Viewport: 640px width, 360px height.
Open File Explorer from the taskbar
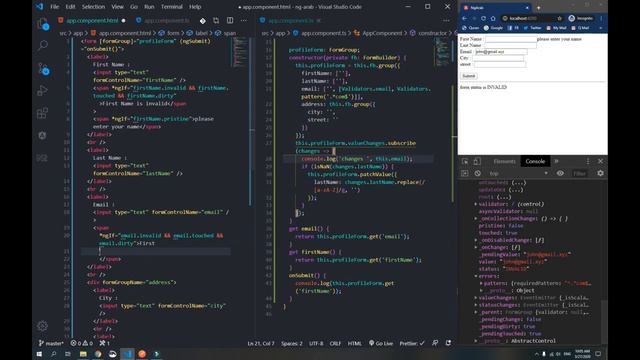coord(83,354)
